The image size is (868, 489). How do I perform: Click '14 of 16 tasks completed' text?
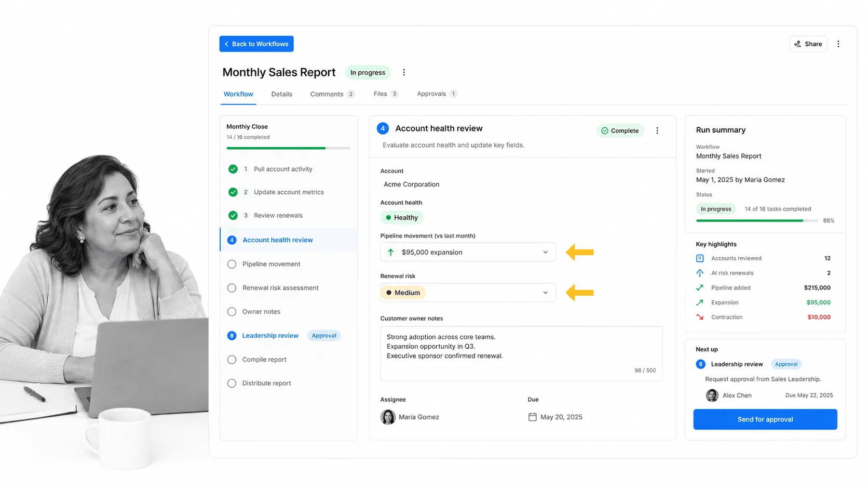tap(778, 209)
